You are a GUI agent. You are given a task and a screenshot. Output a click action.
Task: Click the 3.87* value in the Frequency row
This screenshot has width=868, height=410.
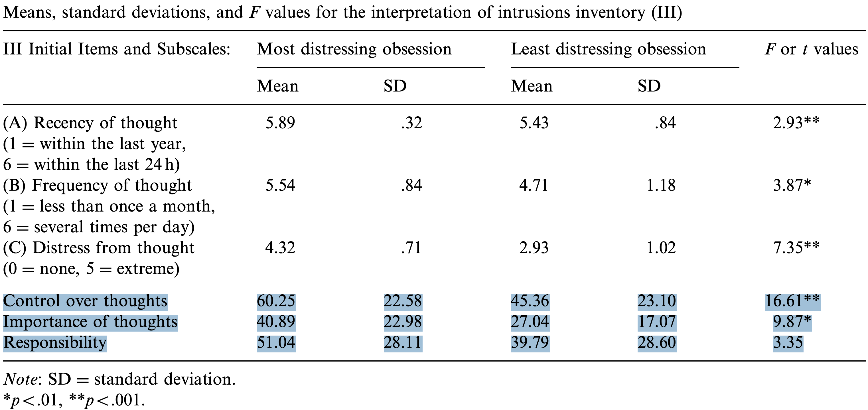coord(792,185)
